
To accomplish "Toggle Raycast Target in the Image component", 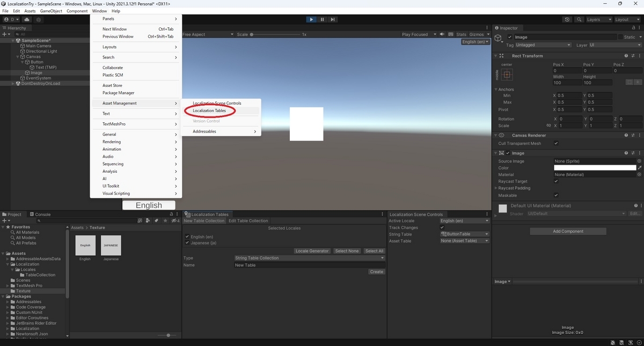I will [556, 181].
